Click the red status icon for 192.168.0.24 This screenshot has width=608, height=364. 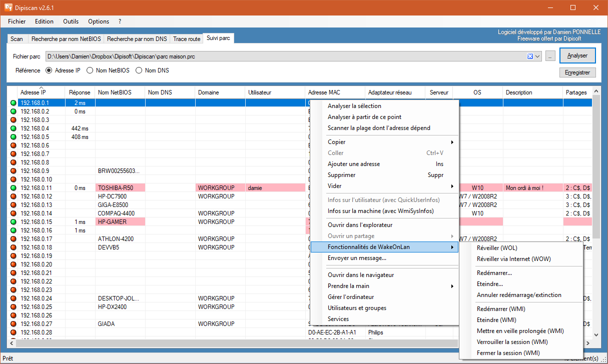click(13, 298)
